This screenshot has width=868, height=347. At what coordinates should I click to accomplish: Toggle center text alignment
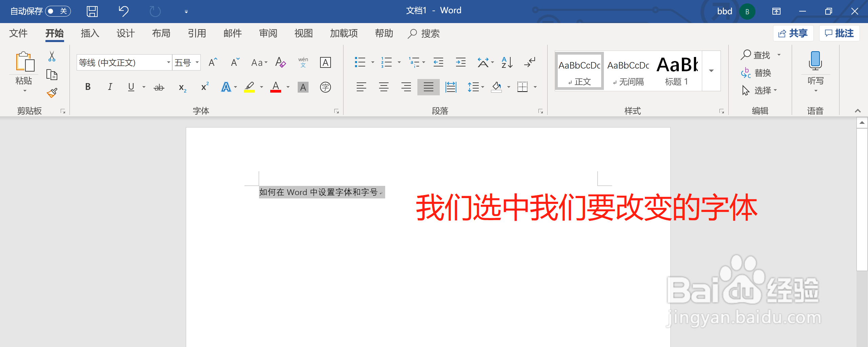coord(383,87)
